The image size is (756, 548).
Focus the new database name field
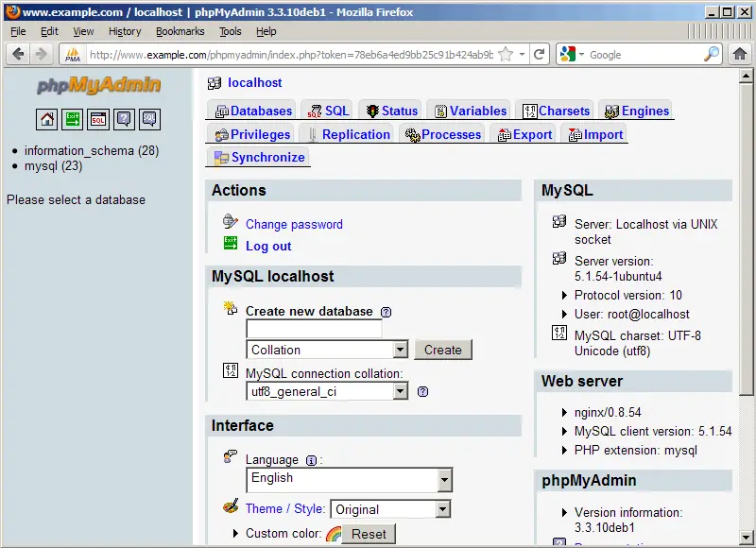click(314, 329)
